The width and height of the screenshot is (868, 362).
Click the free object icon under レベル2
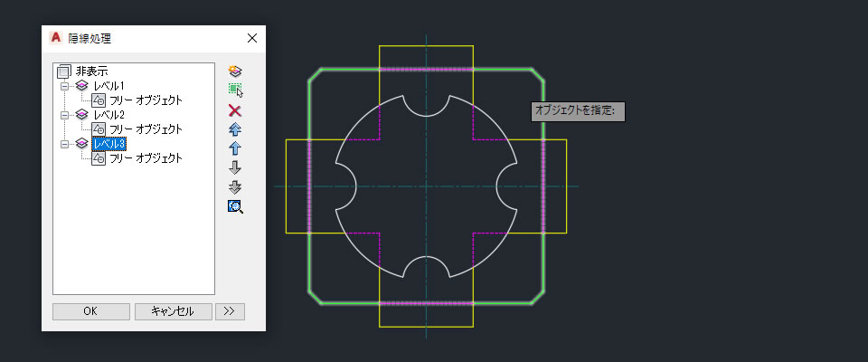[x=99, y=129]
